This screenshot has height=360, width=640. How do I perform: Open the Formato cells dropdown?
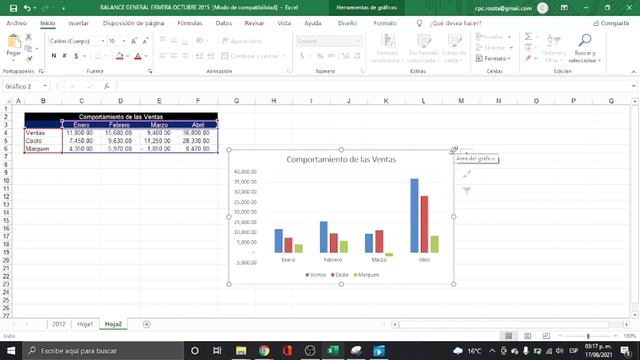[x=493, y=59]
